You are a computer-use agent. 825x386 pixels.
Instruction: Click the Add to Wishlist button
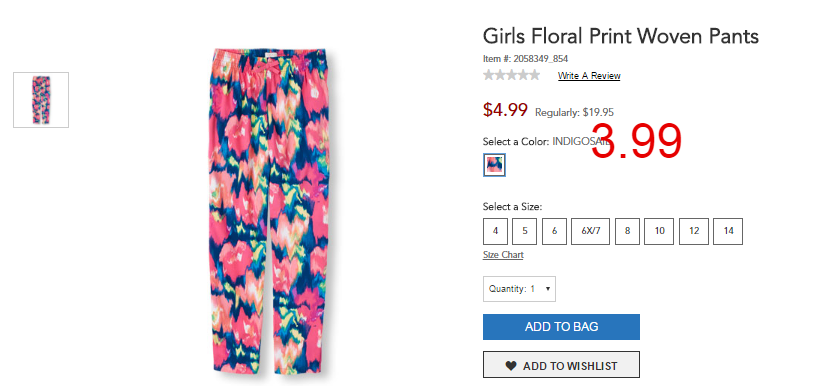(561, 365)
